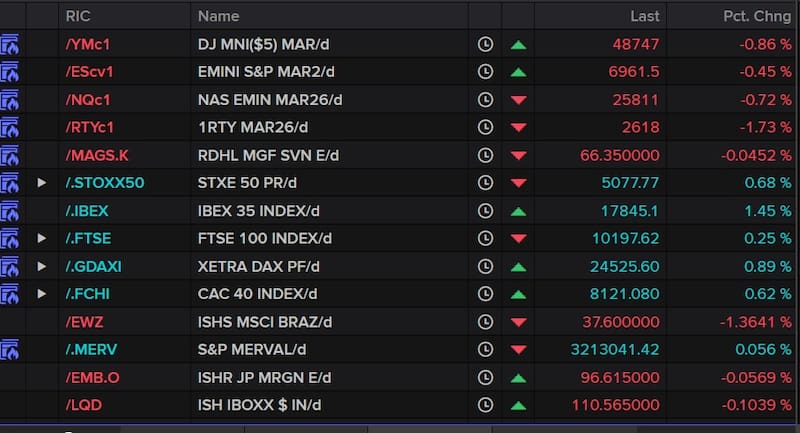Expand the /.STOXX50 index row
The image size is (800, 433).
(41, 183)
